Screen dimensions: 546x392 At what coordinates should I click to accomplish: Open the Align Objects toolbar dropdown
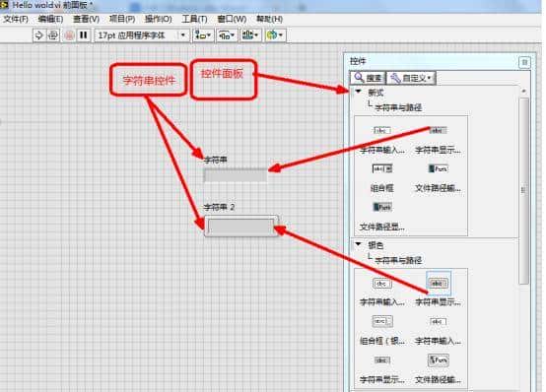tap(203, 35)
